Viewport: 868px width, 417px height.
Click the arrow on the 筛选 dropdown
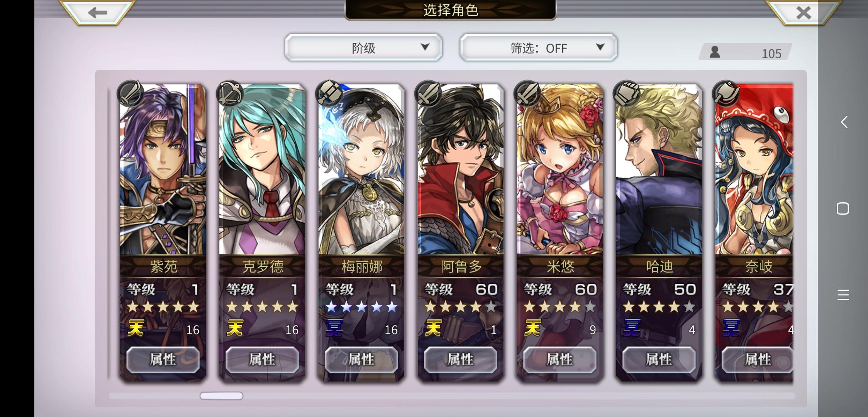click(x=600, y=47)
